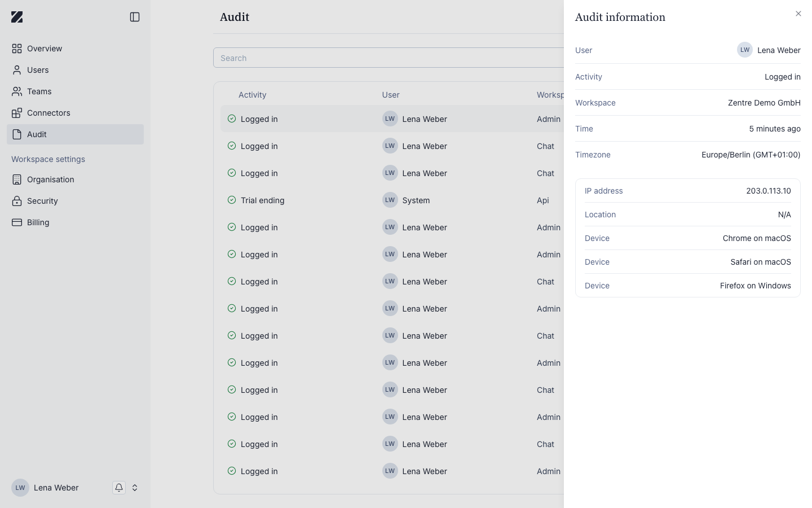Click the IP address value 203.0.113.10
This screenshot has height=508, width=812.
point(769,191)
